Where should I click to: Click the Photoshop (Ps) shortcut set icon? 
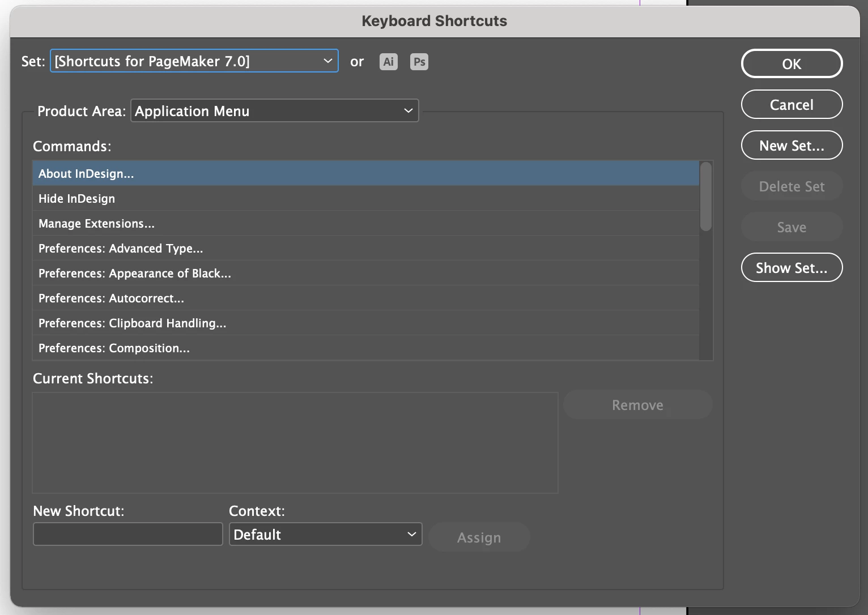click(x=419, y=62)
